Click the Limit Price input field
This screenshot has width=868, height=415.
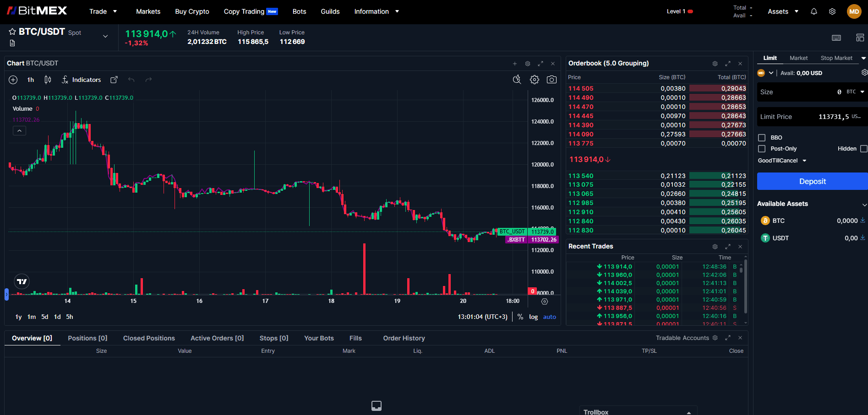pos(812,117)
